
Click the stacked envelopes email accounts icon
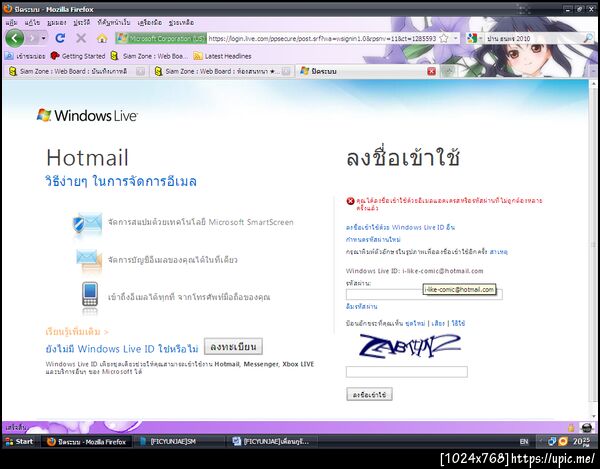click(x=89, y=260)
